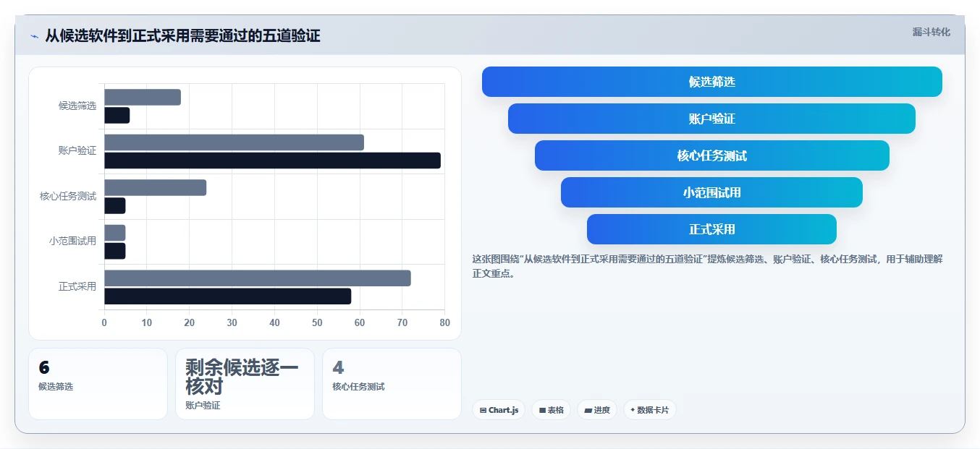Select the 核心任务测试 funnel stage bar
Screen dimensions: 980x449
point(712,155)
